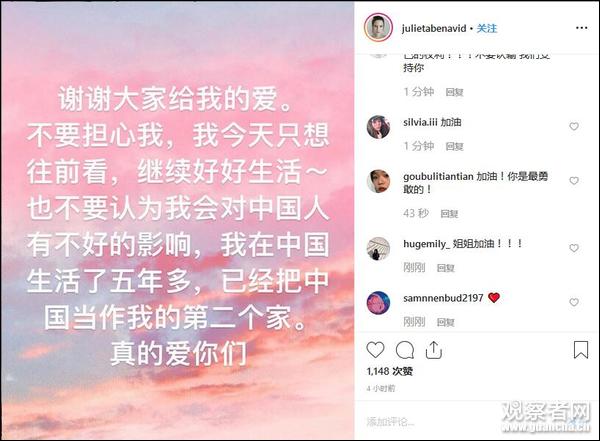Open the three-dot more options menu
Viewport: 600px width, 441px height.
(x=581, y=28)
